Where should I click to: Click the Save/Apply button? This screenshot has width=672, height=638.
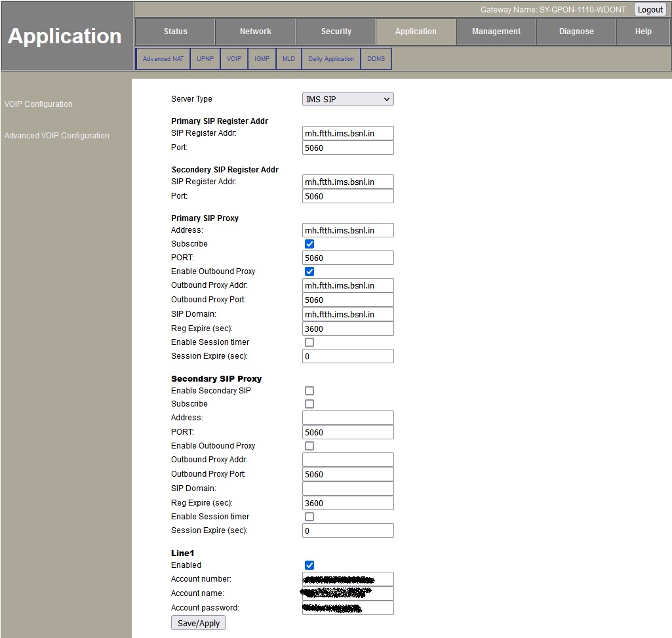(199, 623)
